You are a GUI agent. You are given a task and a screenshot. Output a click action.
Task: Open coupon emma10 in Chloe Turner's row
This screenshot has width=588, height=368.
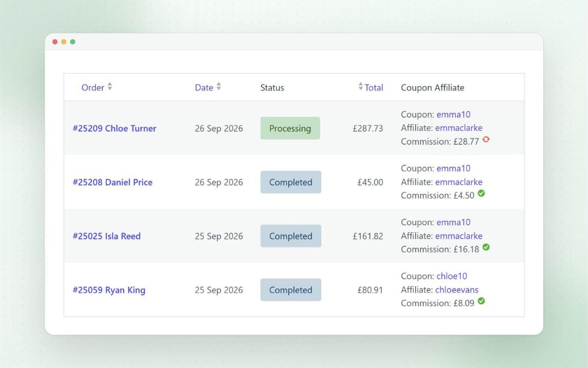point(453,114)
